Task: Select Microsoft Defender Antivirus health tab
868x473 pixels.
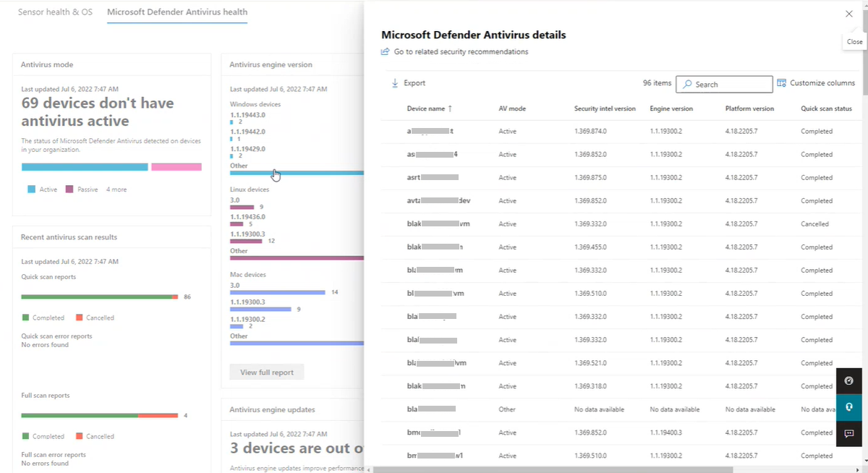Action: (177, 12)
